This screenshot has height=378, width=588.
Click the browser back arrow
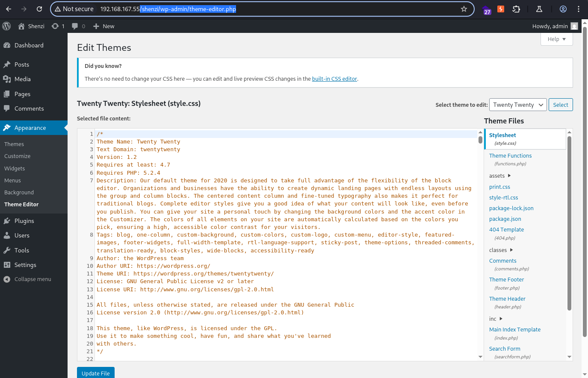click(x=9, y=9)
